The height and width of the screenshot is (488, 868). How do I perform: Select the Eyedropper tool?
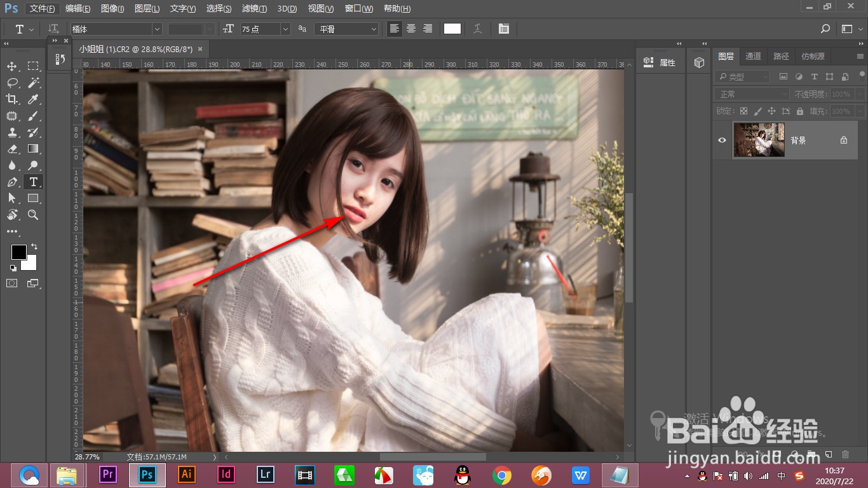tap(33, 99)
